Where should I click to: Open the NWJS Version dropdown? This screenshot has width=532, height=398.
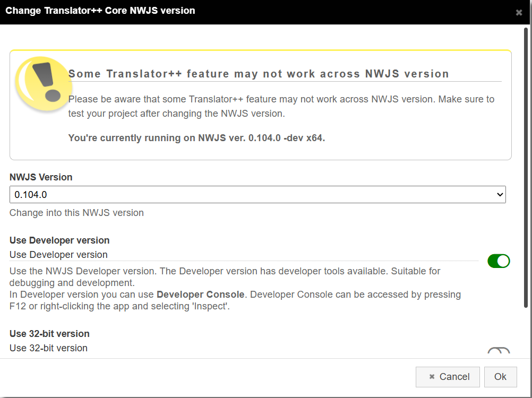[x=258, y=195]
